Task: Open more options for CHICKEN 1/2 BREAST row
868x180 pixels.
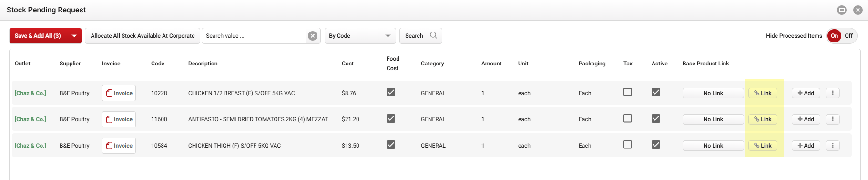Action: (x=833, y=93)
